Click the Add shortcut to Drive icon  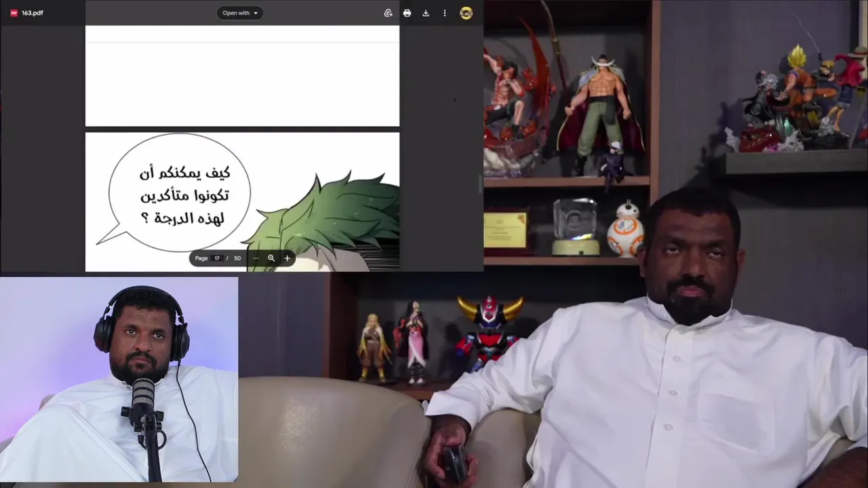point(388,13)
